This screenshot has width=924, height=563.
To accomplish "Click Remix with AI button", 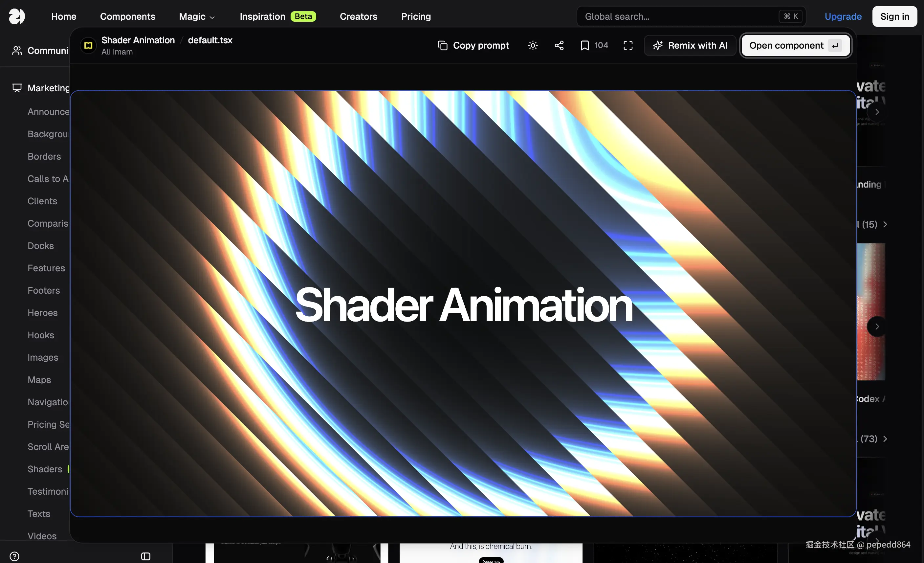I will click(690, 45).
